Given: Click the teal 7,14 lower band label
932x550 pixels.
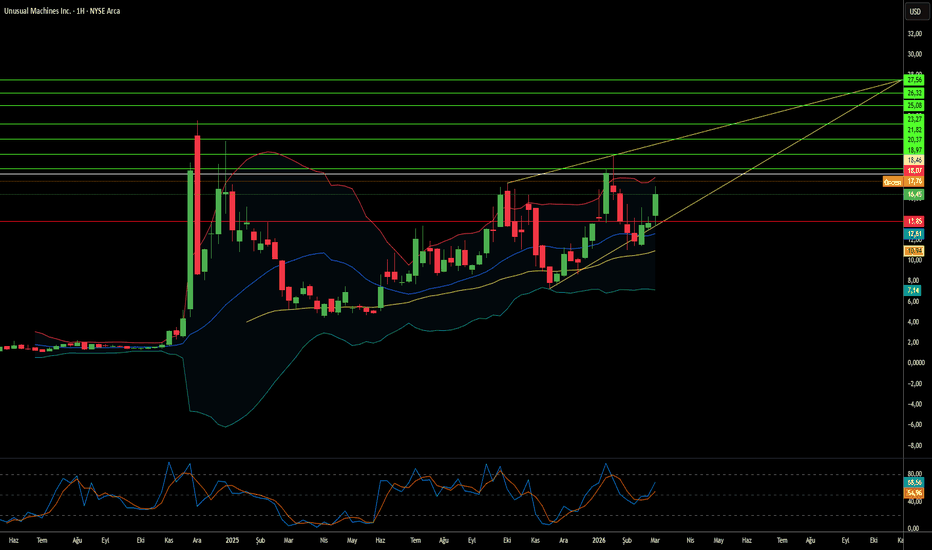Looking at the screenshot, I should (x=914, y=289).
